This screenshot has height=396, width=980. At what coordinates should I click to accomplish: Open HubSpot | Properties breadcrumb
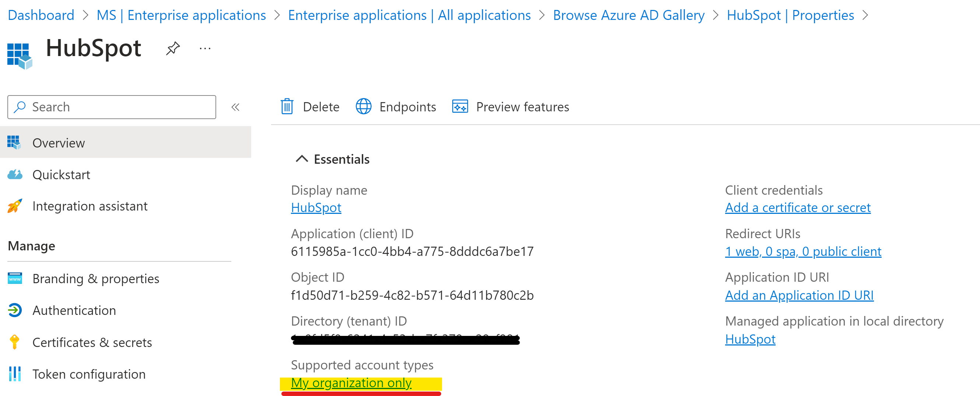[790, 15]
